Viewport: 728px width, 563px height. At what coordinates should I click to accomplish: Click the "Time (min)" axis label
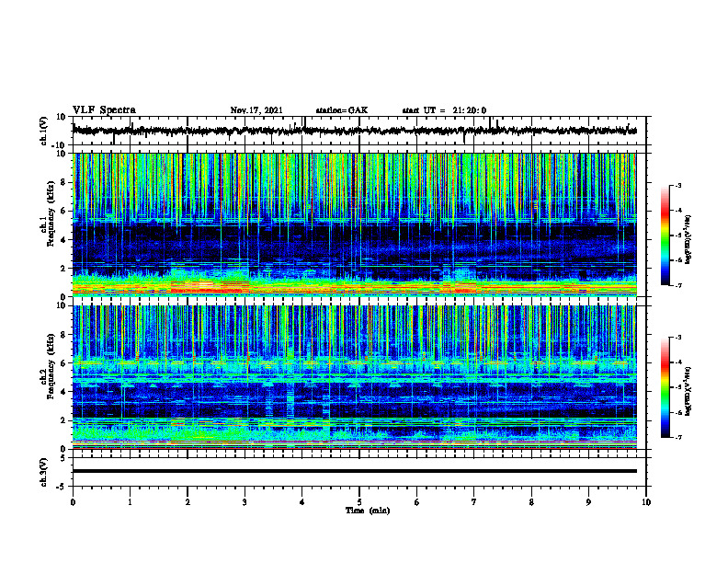[x=368, y=511]
